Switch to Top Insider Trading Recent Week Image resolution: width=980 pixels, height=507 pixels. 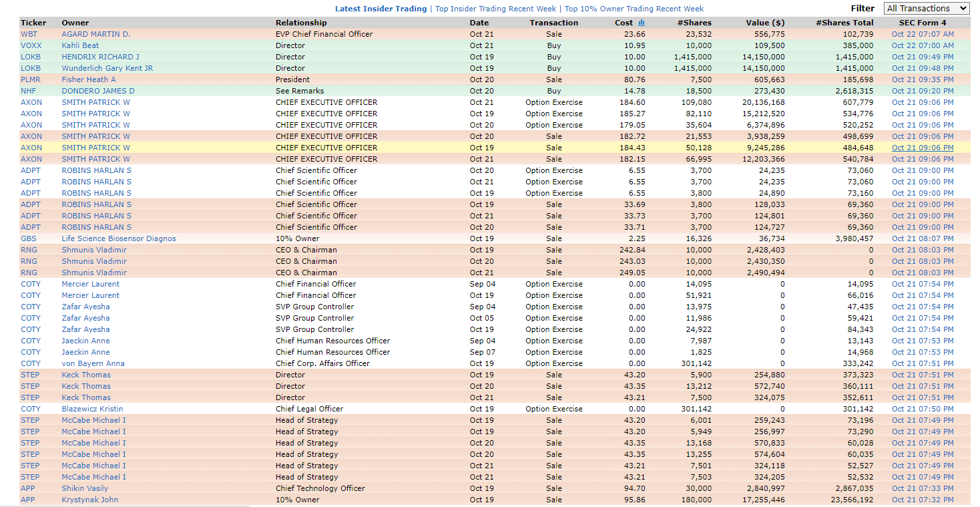coord(495,9)
